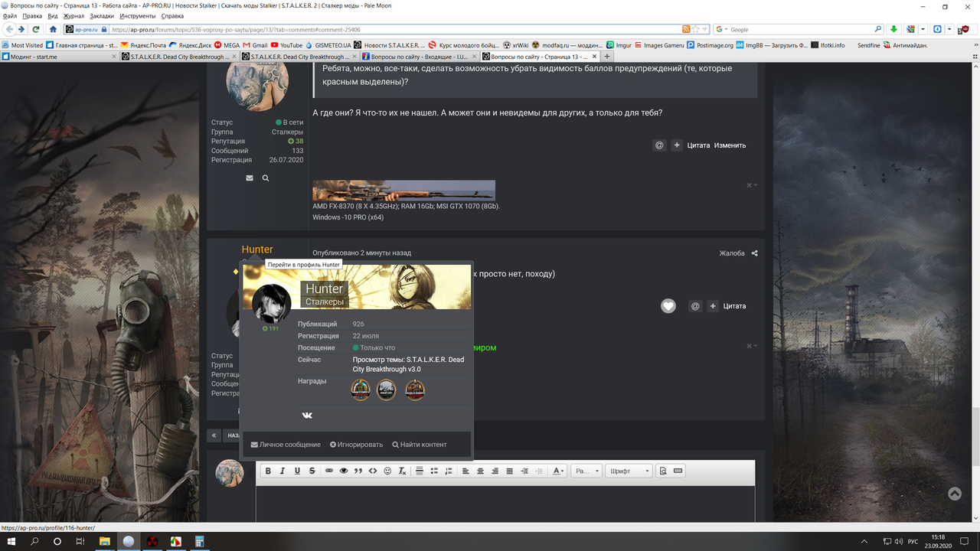Open Hunter's profile via the username link
The image size is (980, 551).
coord(257,249)
